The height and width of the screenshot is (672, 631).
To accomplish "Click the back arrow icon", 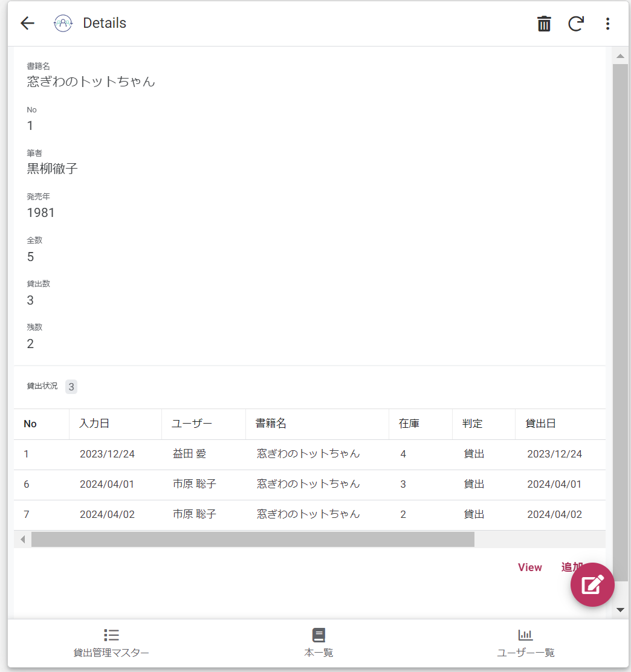I will (x=28, y=24).
